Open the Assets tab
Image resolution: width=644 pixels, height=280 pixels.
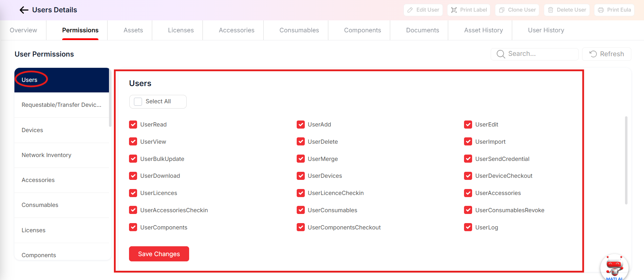click(x=133, y=30)
